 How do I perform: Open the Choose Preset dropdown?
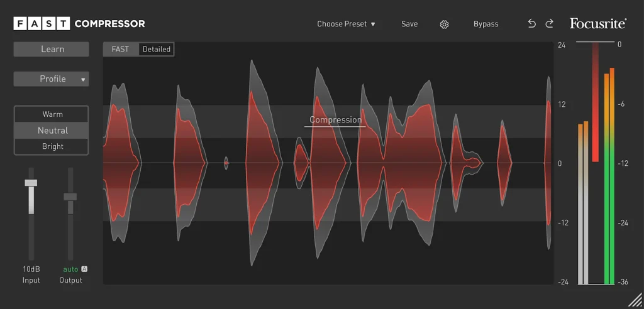(x=346, y=24)
